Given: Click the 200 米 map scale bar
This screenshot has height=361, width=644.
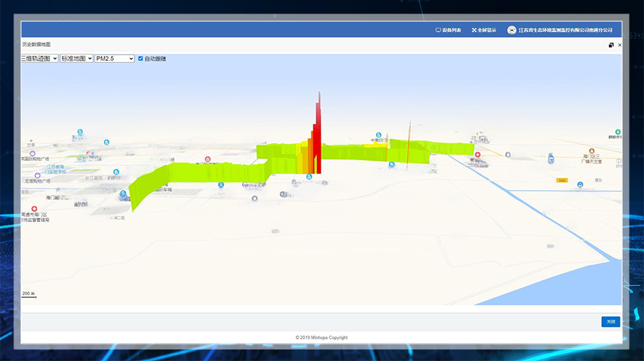Looking at the screenshot, I should 29,294.
